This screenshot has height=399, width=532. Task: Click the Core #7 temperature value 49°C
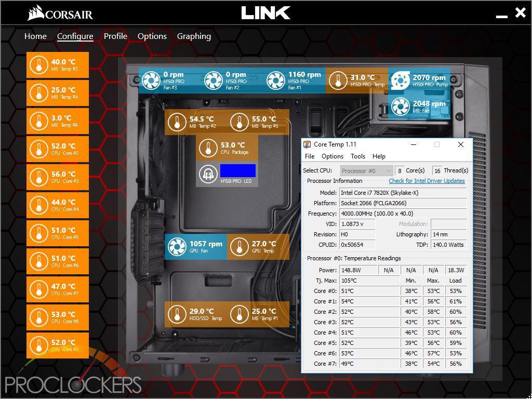(370, 364)
